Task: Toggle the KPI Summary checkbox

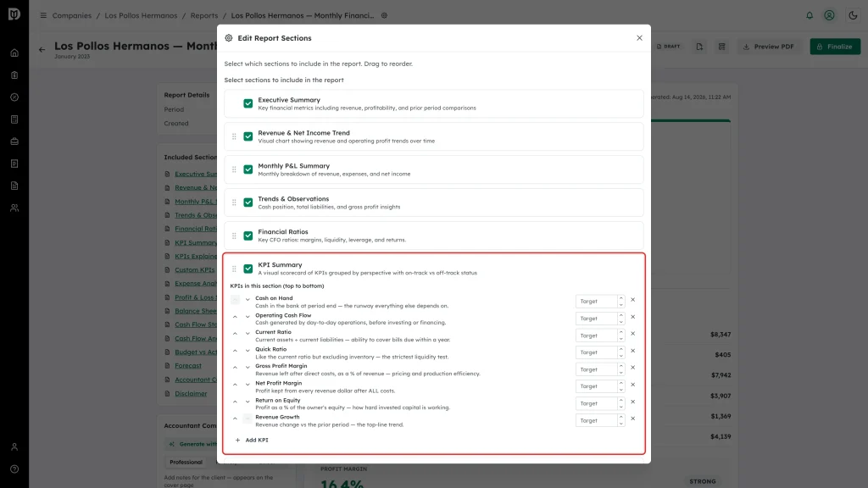Action: coord(248,269)
